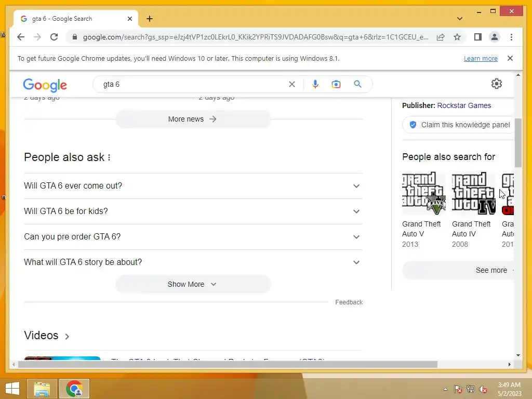Screen dimensions: 532x399
Task: Open the volume tray icon
Action: pyautogui.click(x=483, y=389)
